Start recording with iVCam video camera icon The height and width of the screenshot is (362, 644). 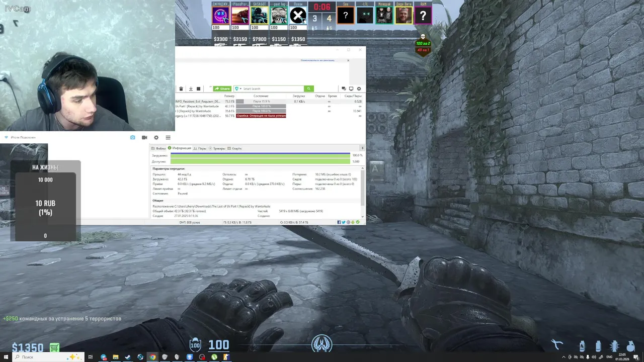(144, 137)
